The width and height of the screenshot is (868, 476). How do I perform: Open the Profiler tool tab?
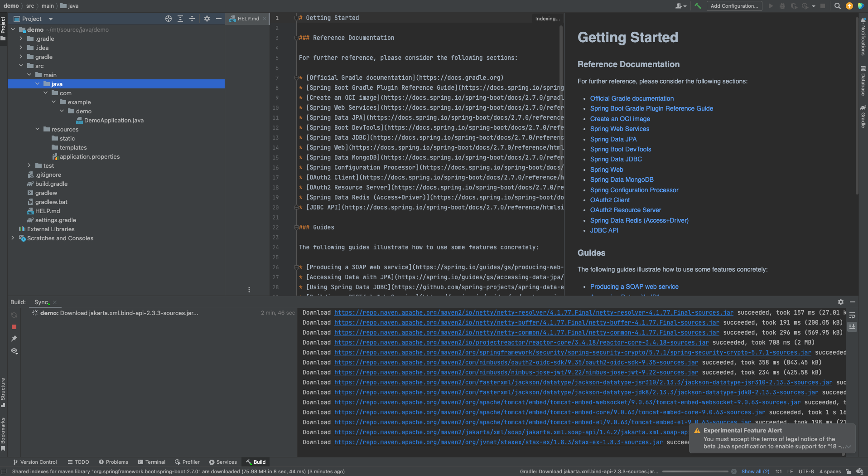point(188,462)
